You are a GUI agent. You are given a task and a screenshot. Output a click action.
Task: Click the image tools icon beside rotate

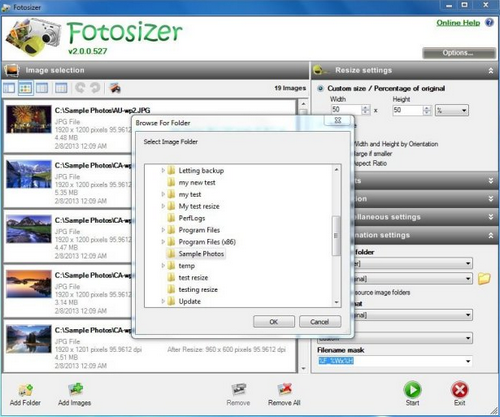coord(115,88)
